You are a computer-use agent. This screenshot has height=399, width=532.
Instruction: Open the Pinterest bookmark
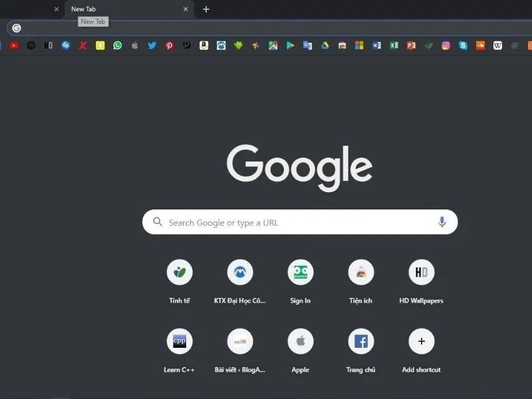tap(170, 45)
